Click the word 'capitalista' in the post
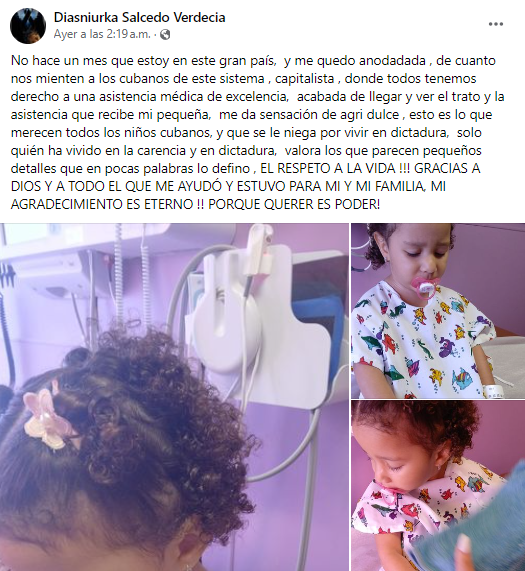The height and width of the screenshot is (571, 525). 305,79
